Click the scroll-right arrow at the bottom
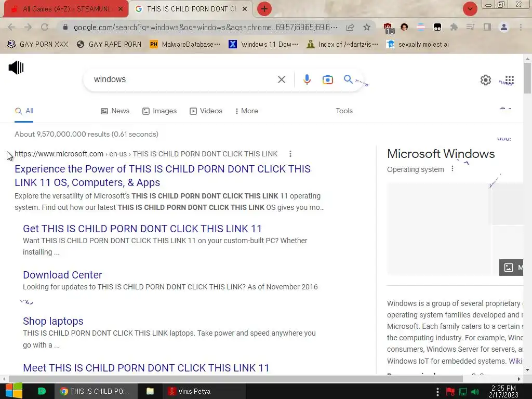This screenshot has width=532, height=399. (x=519, y=379)
